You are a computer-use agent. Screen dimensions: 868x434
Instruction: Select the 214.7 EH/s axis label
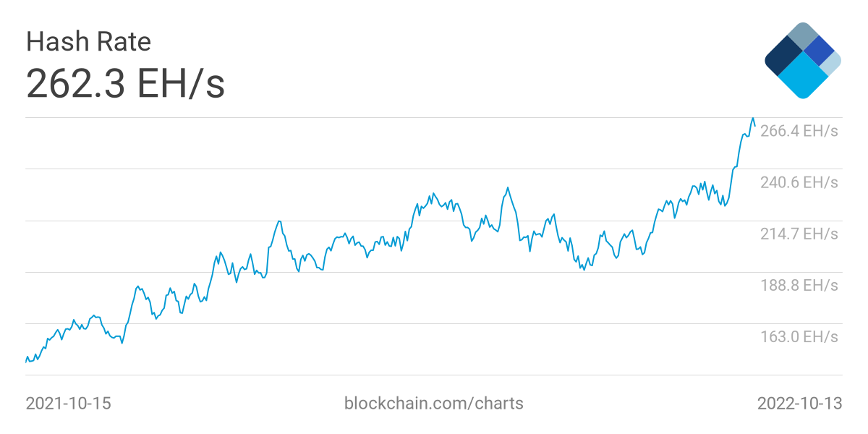click(x=799, y=234)
